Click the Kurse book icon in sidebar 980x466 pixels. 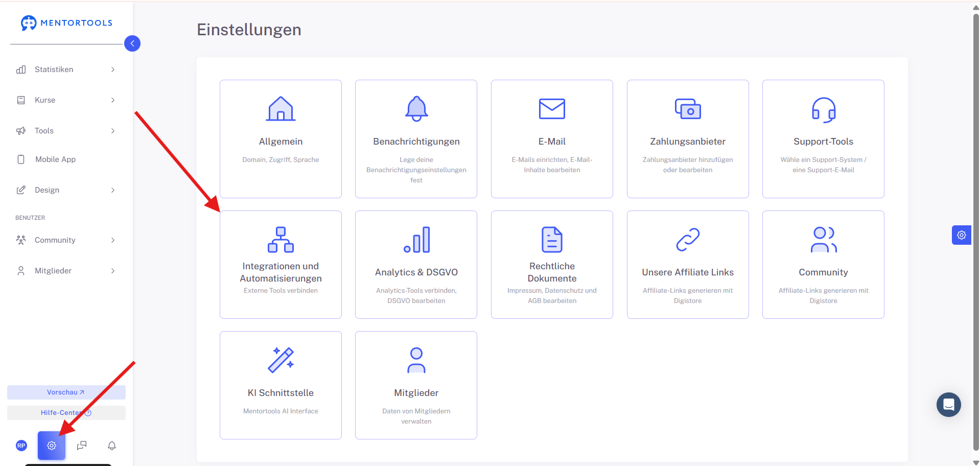pyautogui.click(x=21, y=100)
